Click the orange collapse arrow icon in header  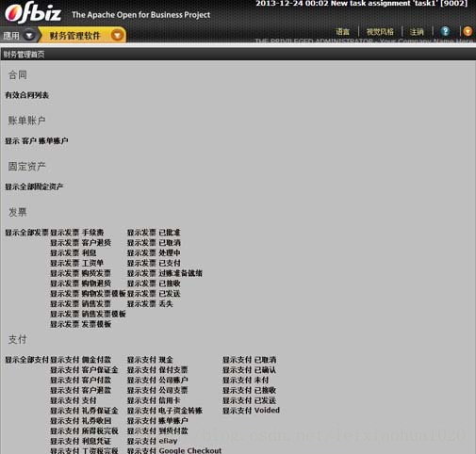pos(468,31)
